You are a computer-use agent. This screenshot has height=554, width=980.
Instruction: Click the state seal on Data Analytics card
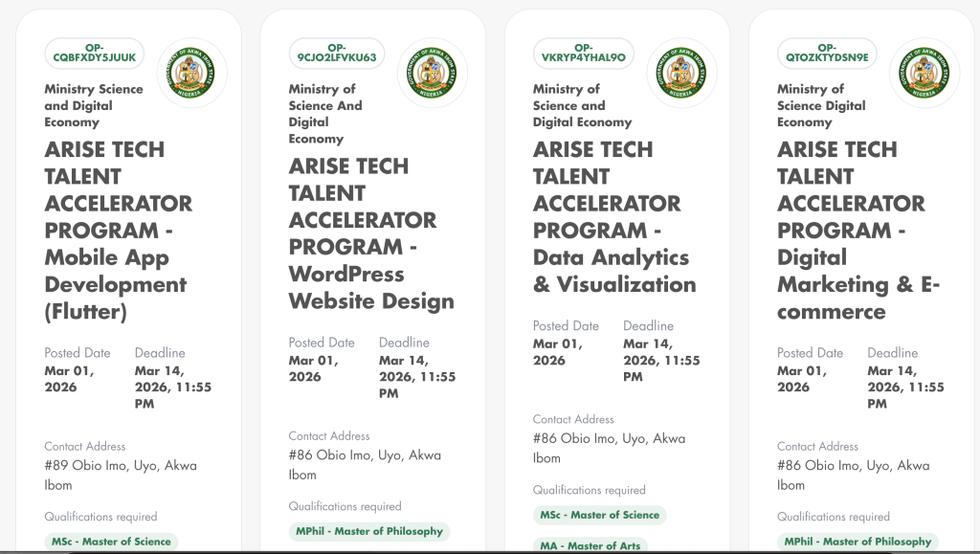(x=681, y=73)
